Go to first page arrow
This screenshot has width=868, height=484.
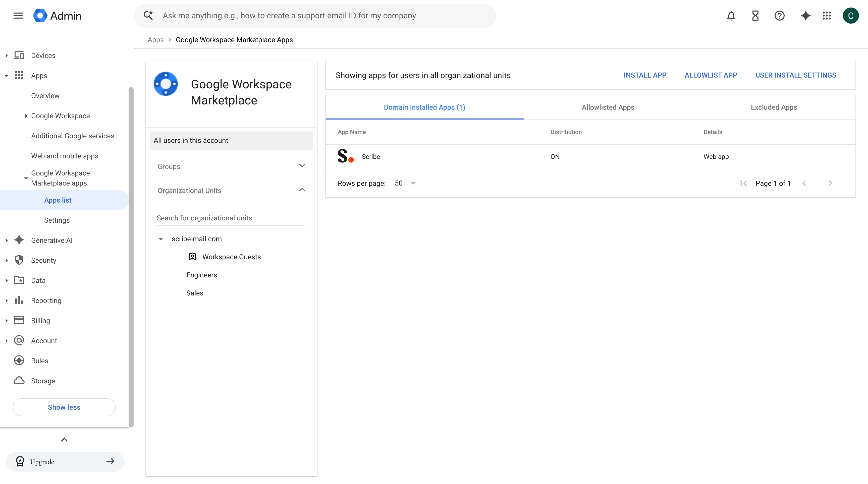[x=743, y=183]
